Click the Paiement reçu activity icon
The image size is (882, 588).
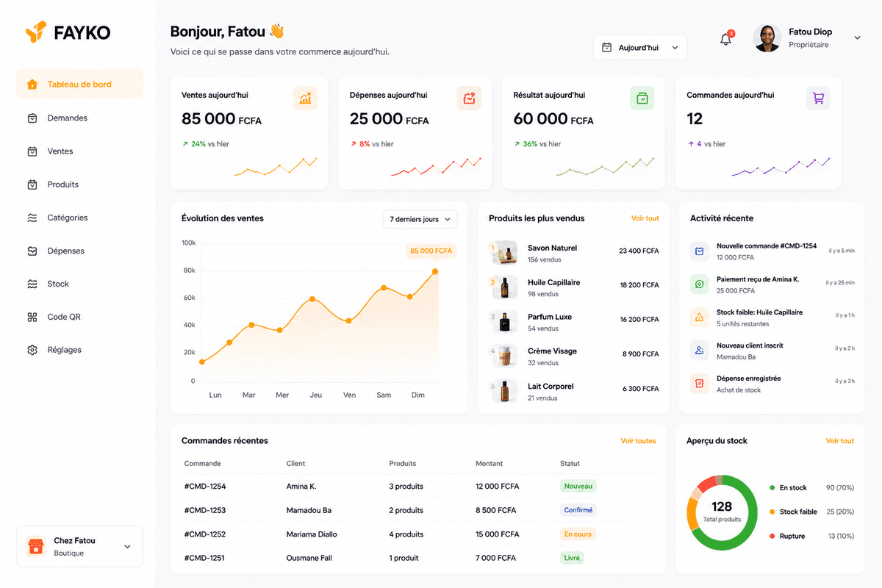[699, 284]
